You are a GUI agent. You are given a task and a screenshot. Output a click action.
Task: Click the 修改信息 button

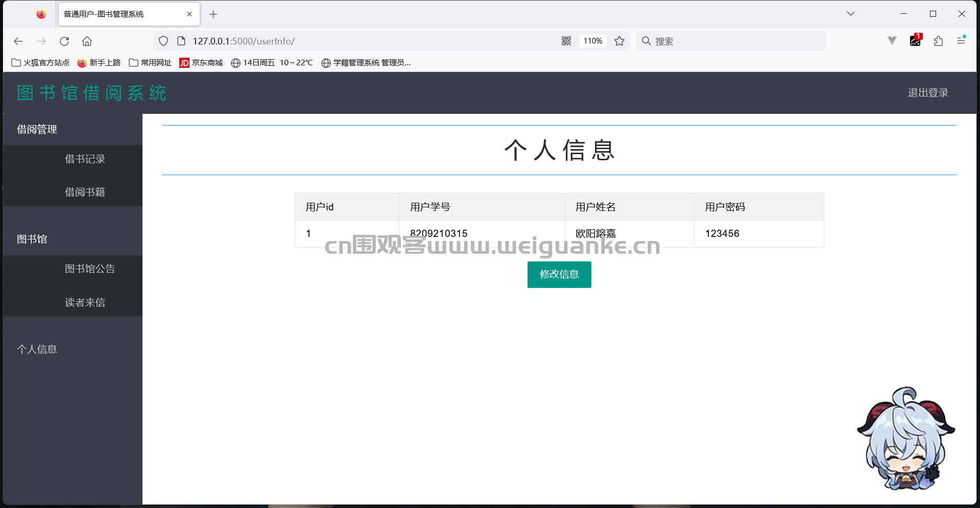pyautogui.click(x=559, y=275)
